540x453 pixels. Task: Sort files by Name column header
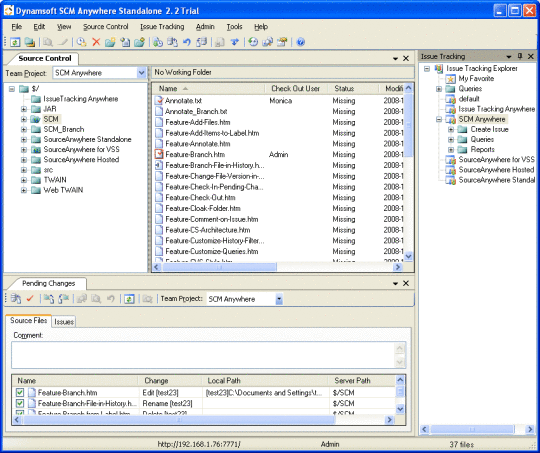208,89
